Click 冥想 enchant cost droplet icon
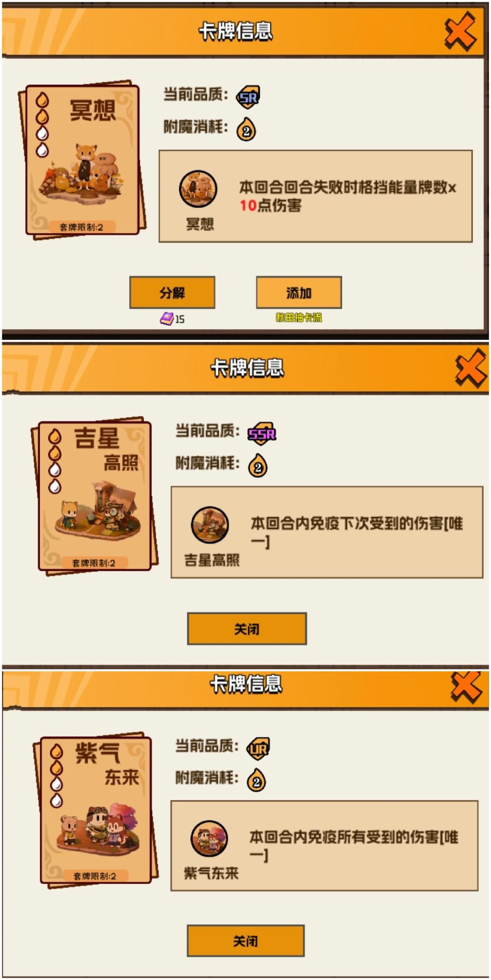 coord(246,129)
